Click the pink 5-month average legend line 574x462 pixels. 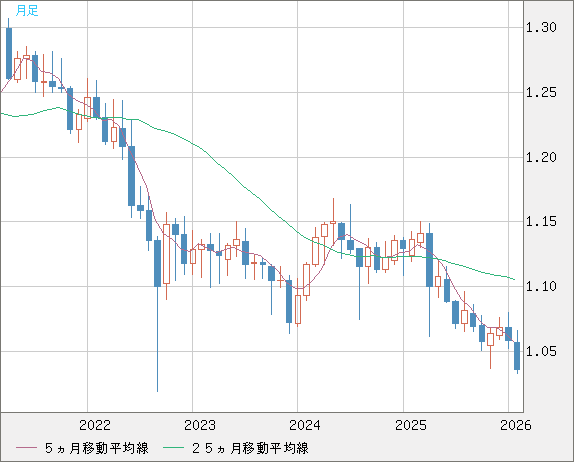click(26, 448)
